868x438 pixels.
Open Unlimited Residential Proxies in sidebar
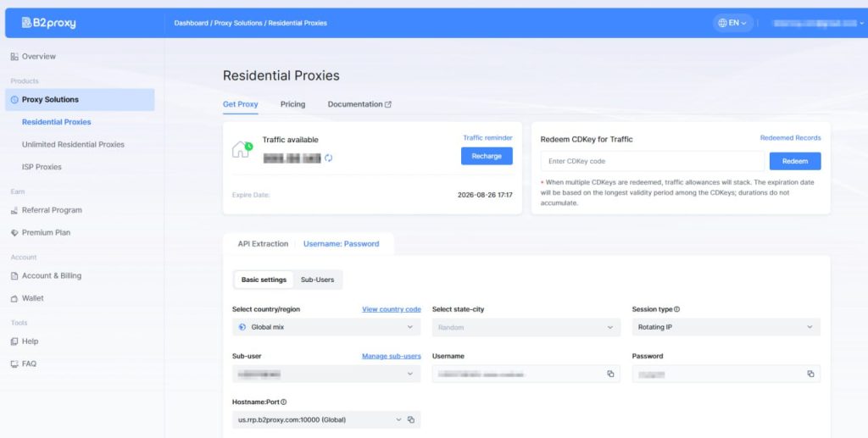click(x=73, y=145)
